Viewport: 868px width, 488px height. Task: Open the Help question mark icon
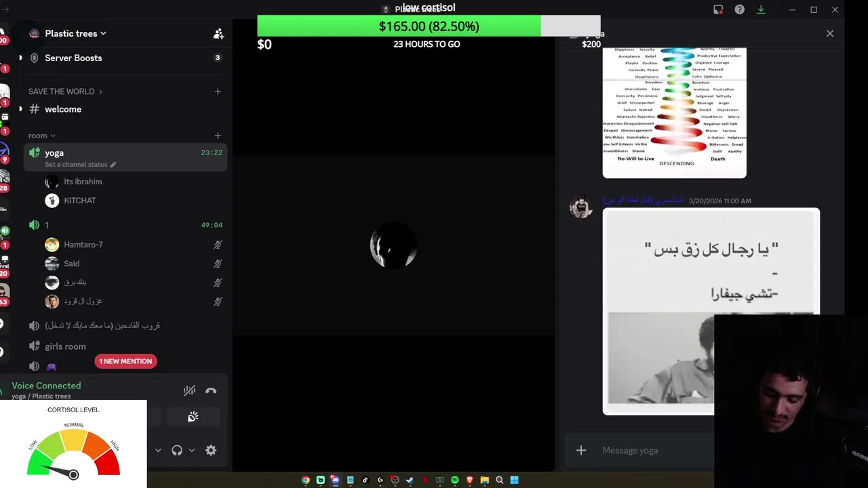740,9
